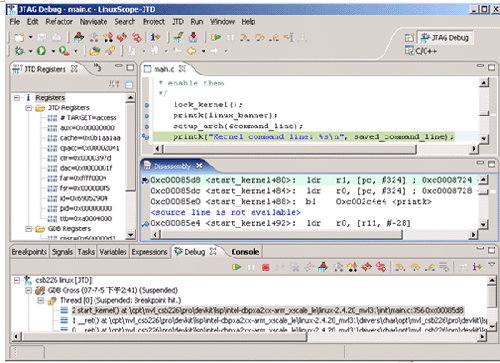Viewport: 500px width, 363px height.
Task: Click Suspend icon in the Debug view toolbar
Action: 251,267
